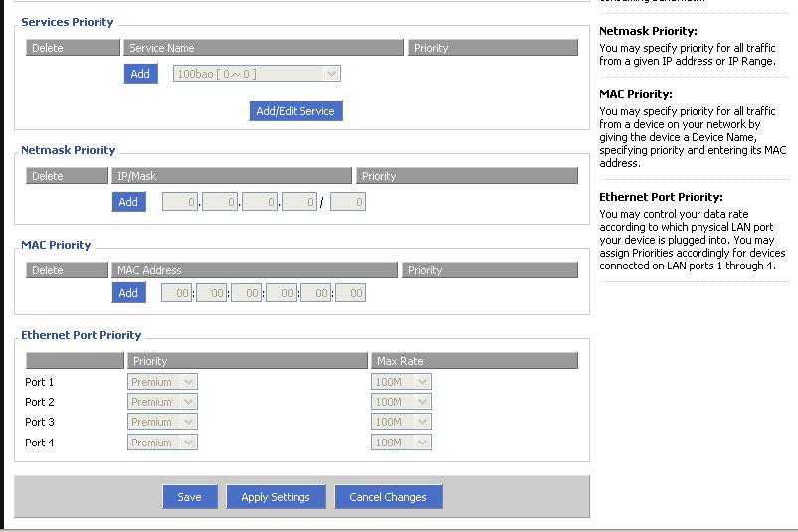The width and height of the screenshot is (798, 532).
Task: Click MAC Priority help heading
Action: [x=636, y=94]
